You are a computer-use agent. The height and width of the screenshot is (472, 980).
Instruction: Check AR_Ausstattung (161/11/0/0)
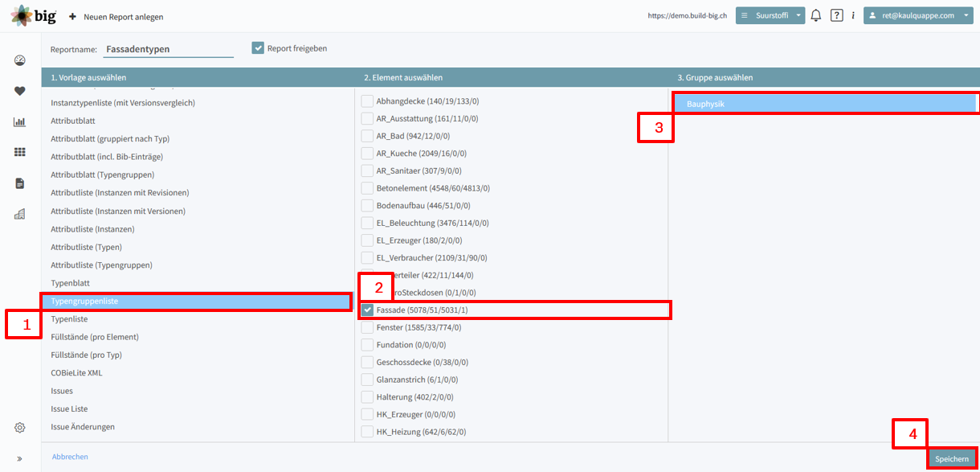pyautogui.click(x=367, y=118)
